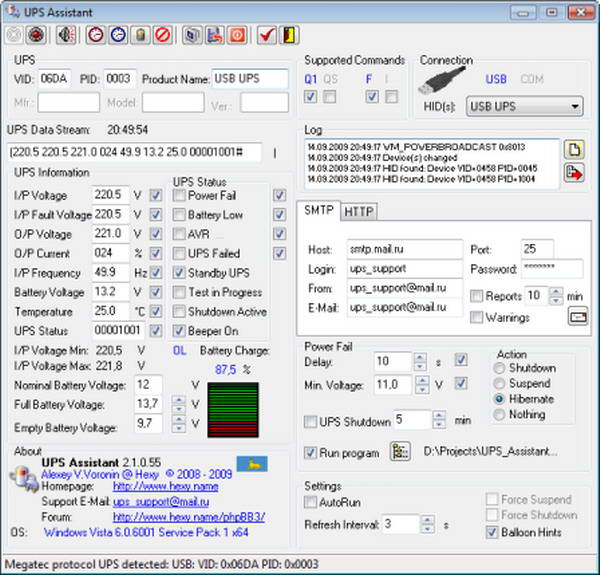Click the SMTP Host input field
Viewport: 600px width, 575px height.
[403, 247]
